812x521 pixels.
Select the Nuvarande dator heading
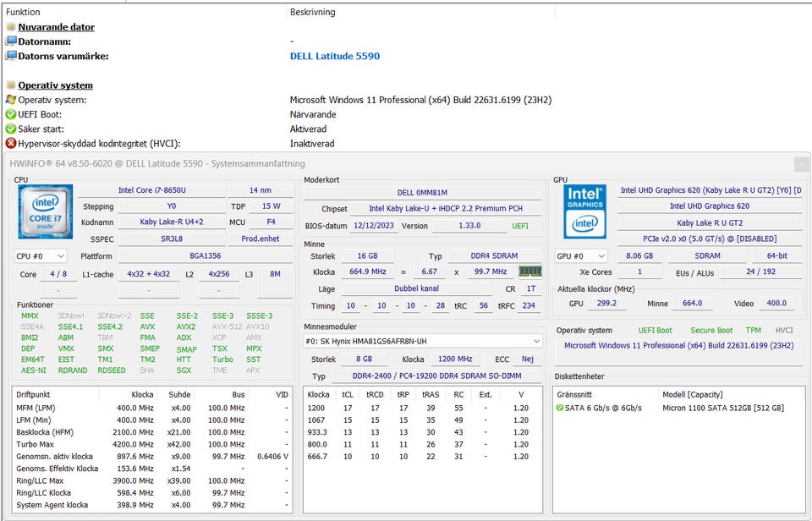point(57,27)
